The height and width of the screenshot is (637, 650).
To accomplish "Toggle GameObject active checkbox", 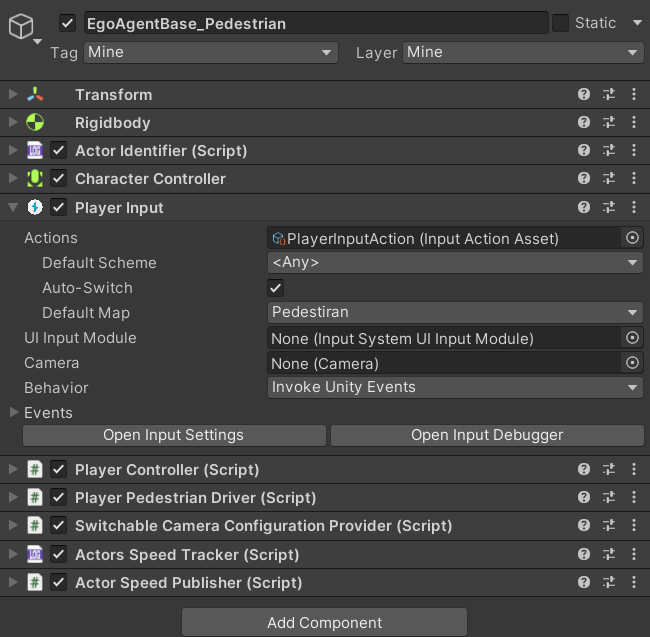I will (67, 23).
